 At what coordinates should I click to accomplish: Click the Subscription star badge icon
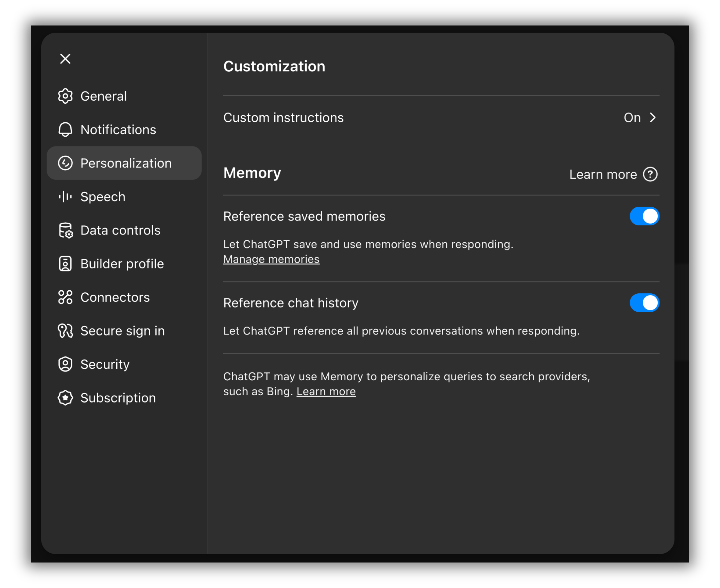coord(65,398)
